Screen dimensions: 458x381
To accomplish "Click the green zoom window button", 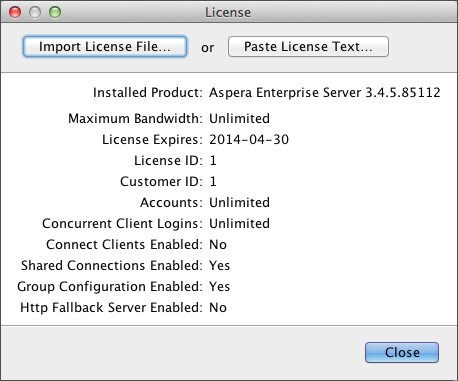I will (x=55, y=12).
